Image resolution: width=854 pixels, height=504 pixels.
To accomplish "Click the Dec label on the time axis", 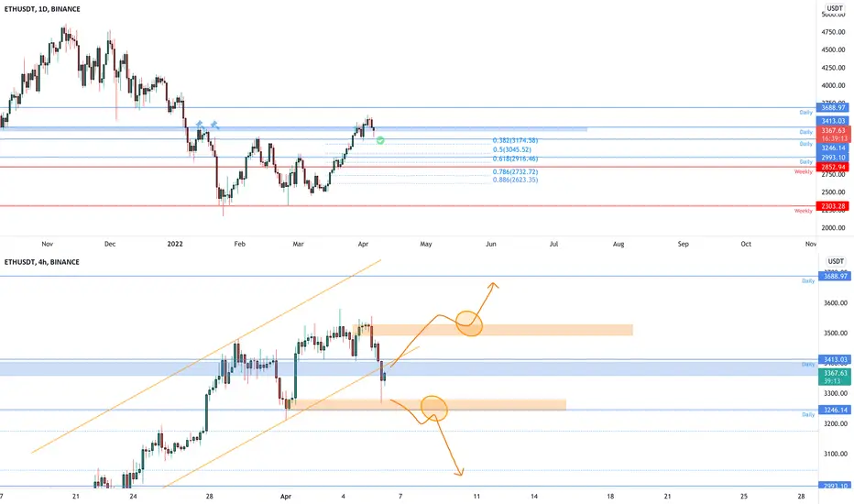I will pyautogui.click(x=110, y=244).
